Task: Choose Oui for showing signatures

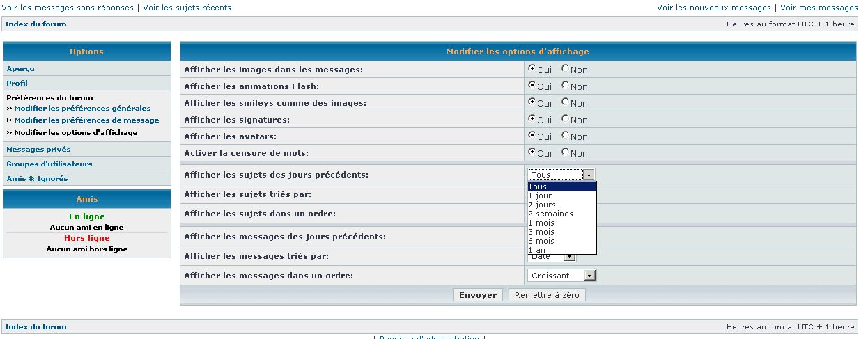Action: click(532, 119)
